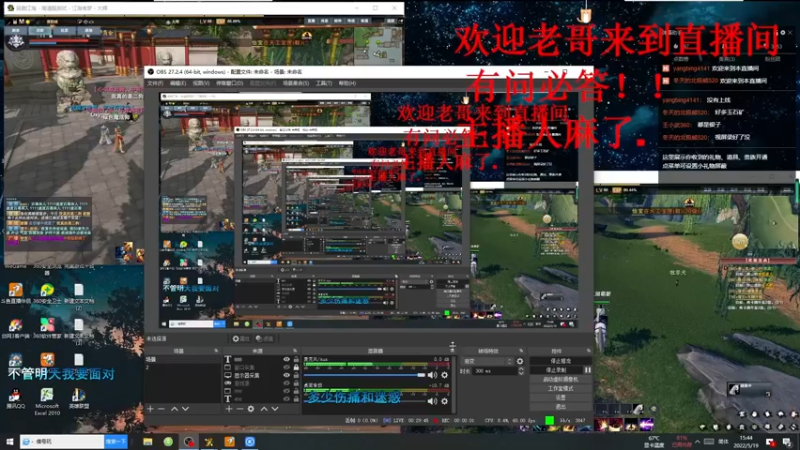
Task: Toggle lock on the top text source
Action: 296,359
